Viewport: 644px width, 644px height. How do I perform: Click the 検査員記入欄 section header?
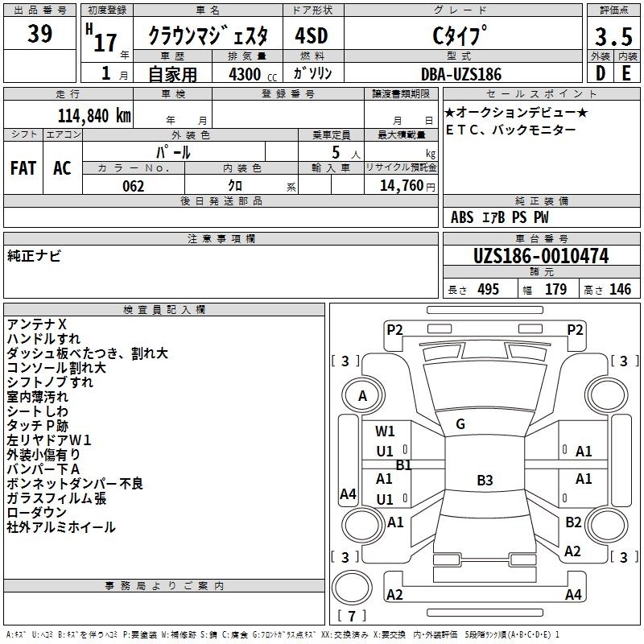tap(164, 310)
